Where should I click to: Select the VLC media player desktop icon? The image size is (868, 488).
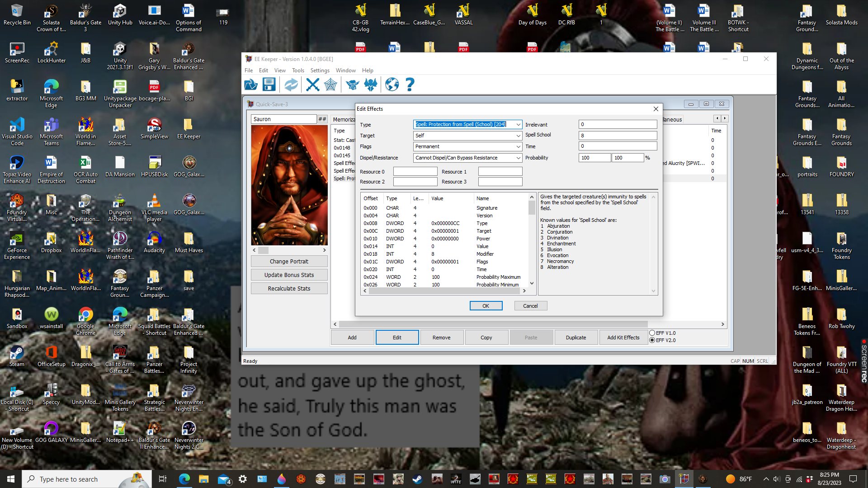click(154, 208)
